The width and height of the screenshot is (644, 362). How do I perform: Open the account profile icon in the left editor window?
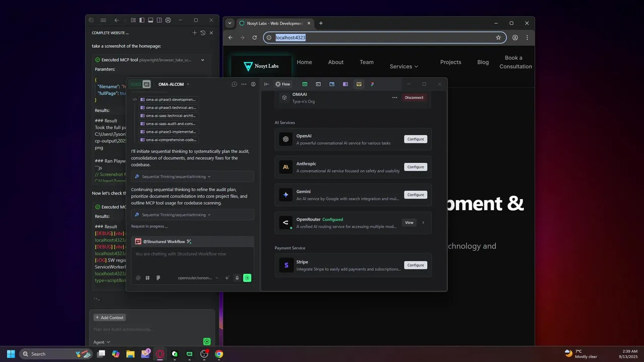(168, 20)
